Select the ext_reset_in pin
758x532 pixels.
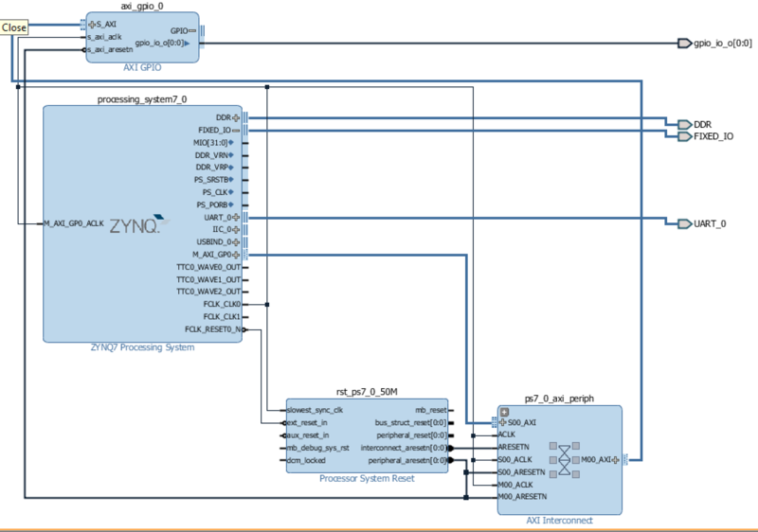tap(307, 423)
